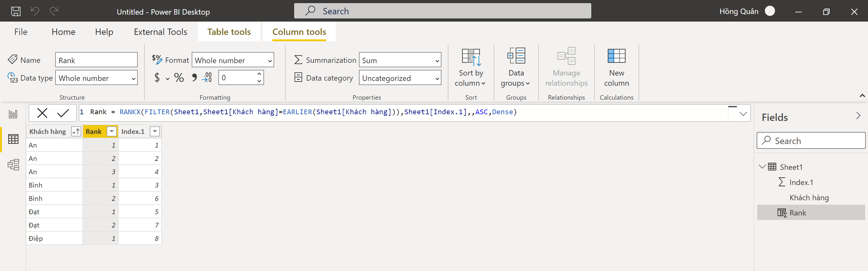Switch to Report view icon

point(13,114)
